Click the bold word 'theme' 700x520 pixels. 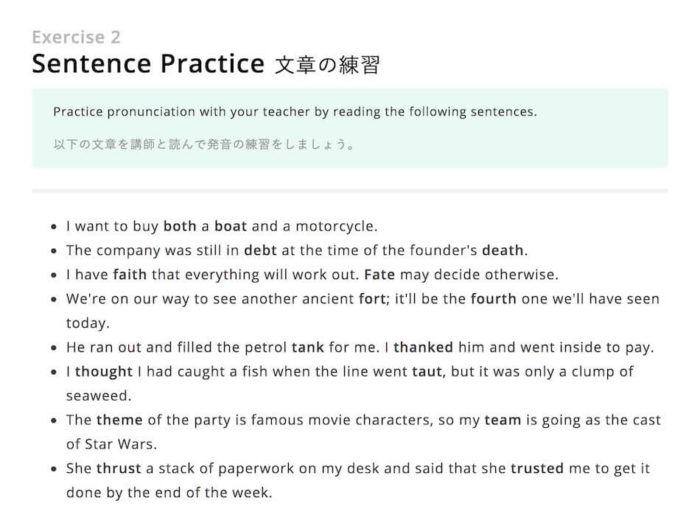coord(119,420)
